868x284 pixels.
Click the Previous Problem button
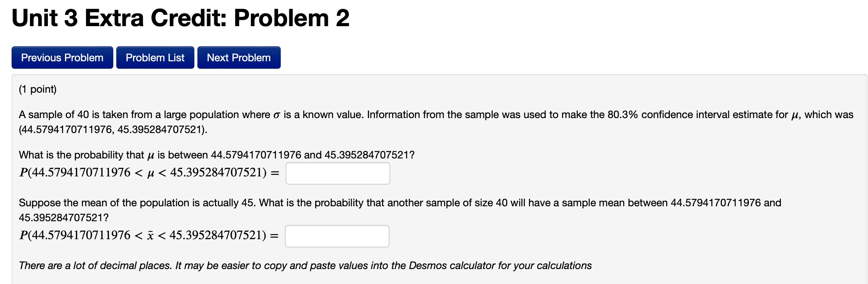point(62,57)
